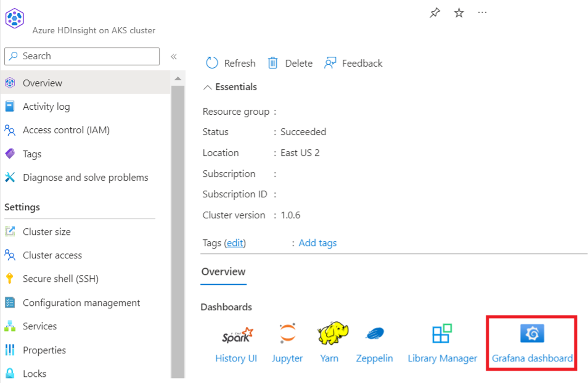588x383 pixels.
Task: Collapse the Essentials section
Action: pos(208,87)
